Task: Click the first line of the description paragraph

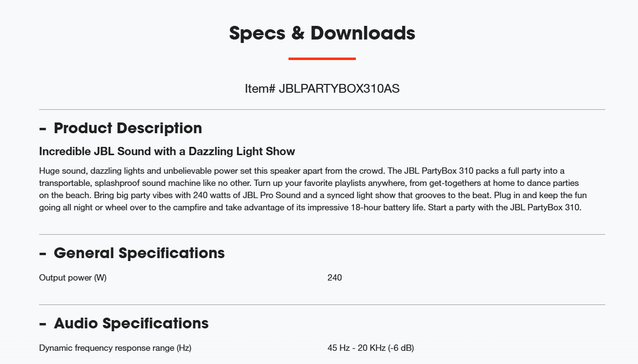Action: point(302,171)
